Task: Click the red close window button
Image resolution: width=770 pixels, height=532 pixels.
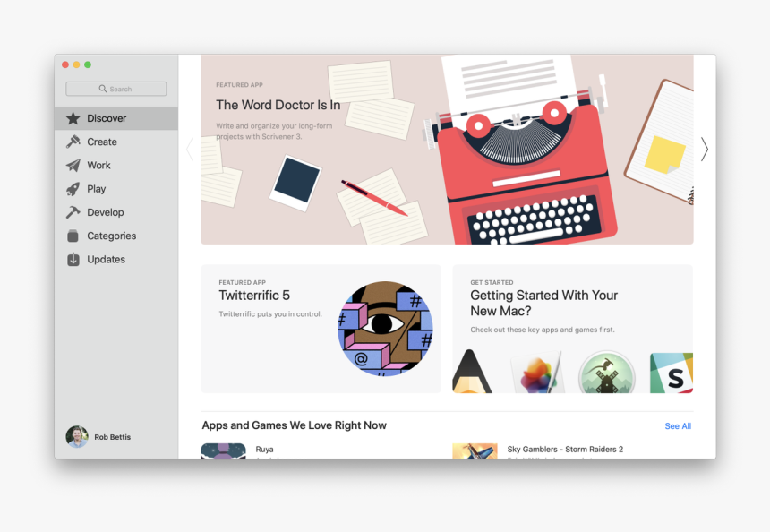Action: [65, 64]
